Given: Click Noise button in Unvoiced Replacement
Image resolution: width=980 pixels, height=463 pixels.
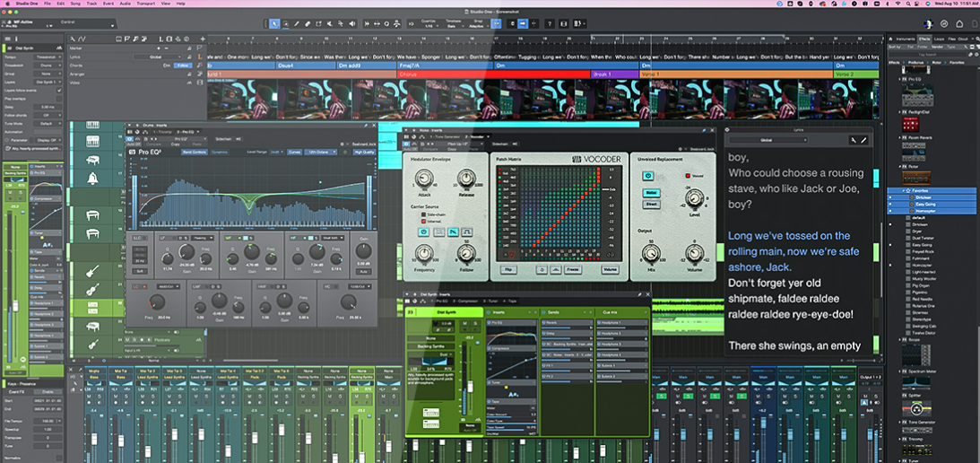Looking at the screenshot, I should click(x=651, y=193).
